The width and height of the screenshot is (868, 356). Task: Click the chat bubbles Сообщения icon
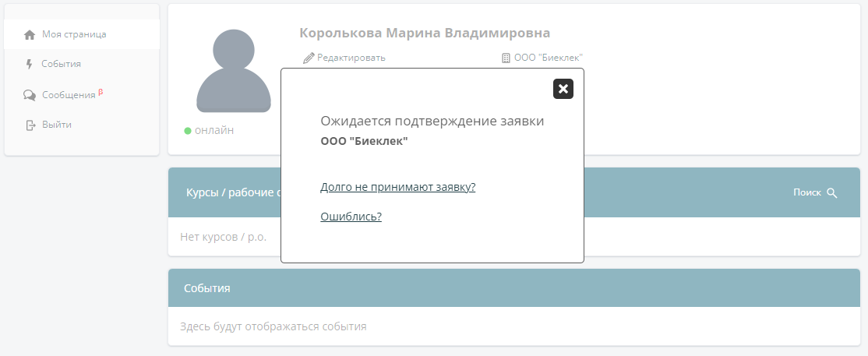coord(30,95)
